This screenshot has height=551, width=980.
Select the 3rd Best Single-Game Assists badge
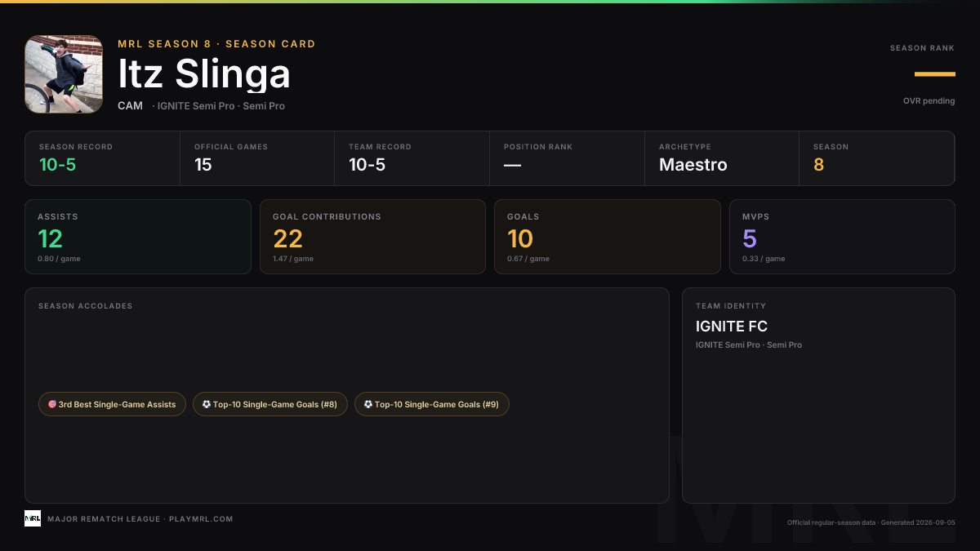tap(112, 404)
